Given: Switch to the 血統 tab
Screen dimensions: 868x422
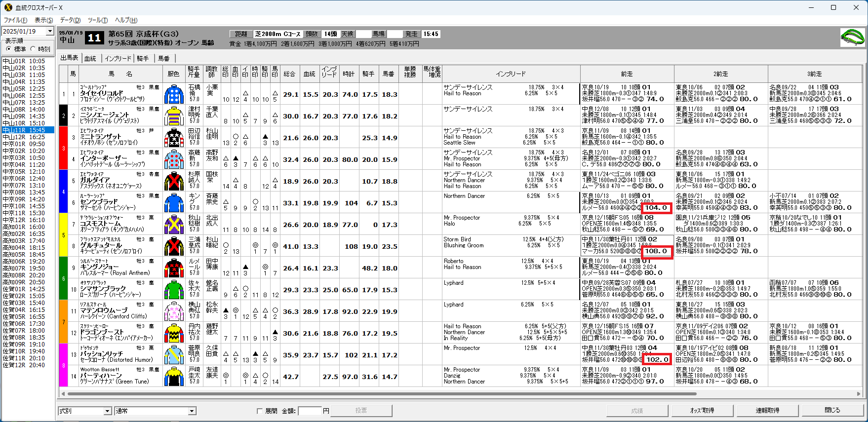Looking at the screenshot, I should (x=90, y=58).
